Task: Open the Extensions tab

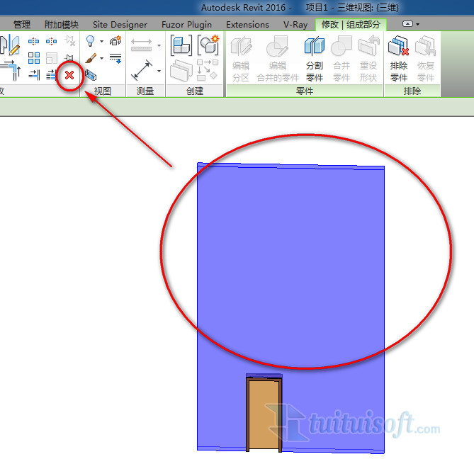Action: click(x=247, y=24)
